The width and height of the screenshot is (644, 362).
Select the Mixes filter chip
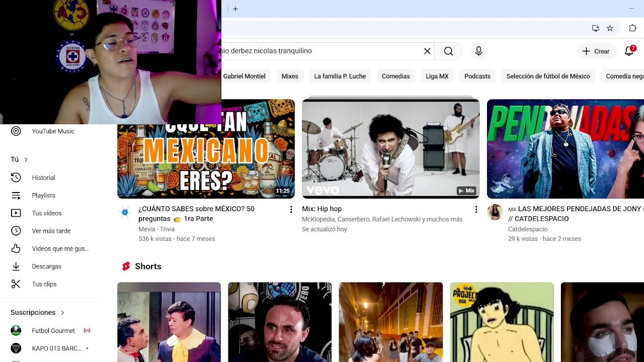[290, 76]
